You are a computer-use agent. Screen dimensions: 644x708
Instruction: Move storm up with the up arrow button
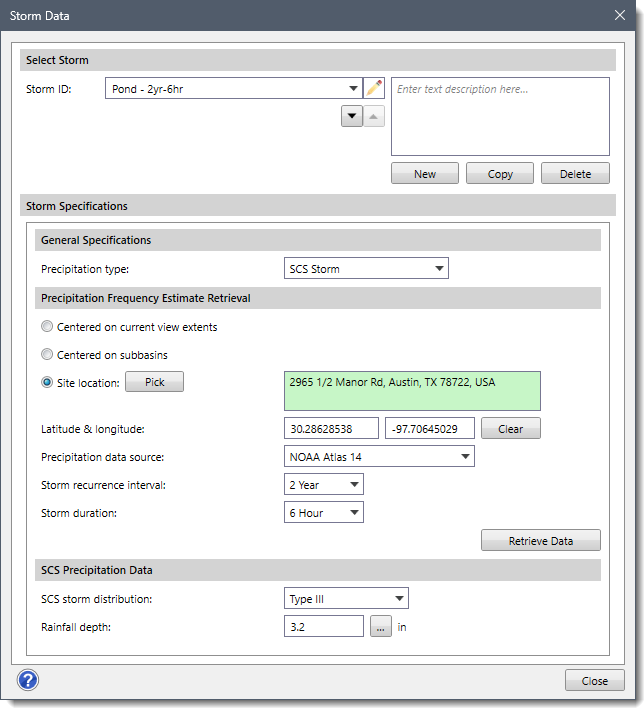pos(373,116)
